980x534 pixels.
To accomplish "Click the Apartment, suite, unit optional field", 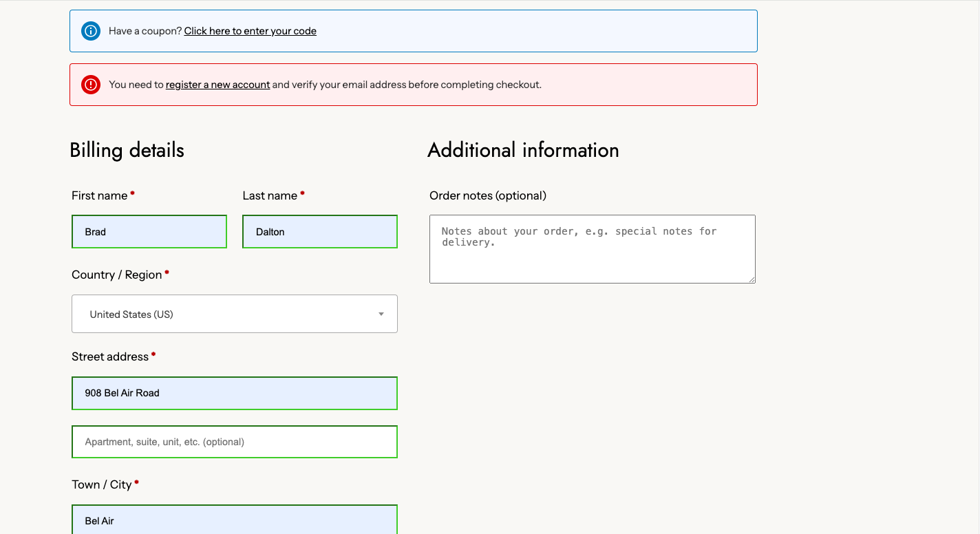I will coord(234,442).
